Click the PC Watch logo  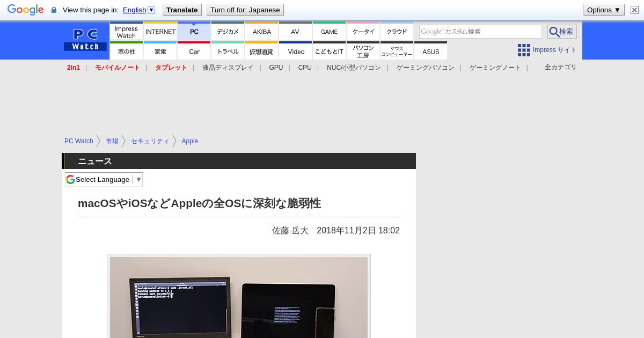click(85, 40)
